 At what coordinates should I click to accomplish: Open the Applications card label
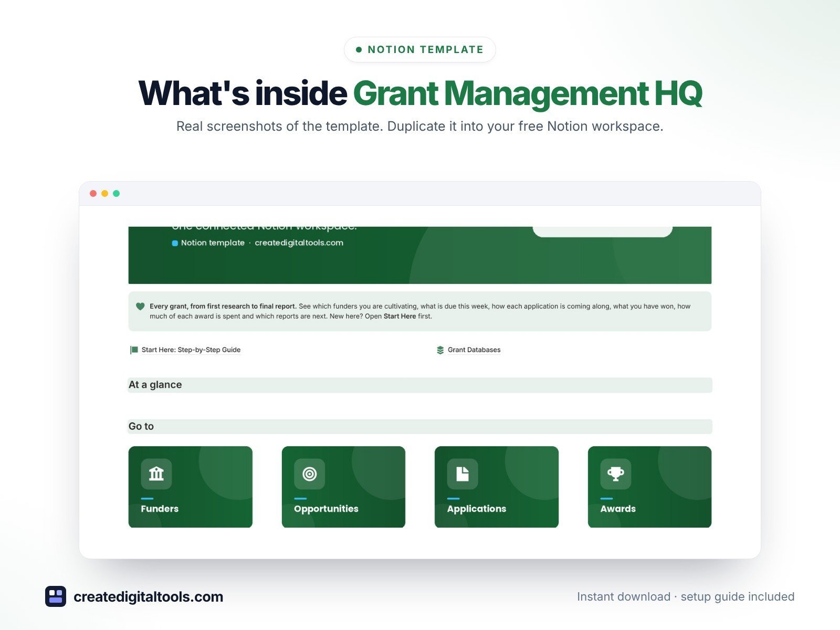coord(477,509)
